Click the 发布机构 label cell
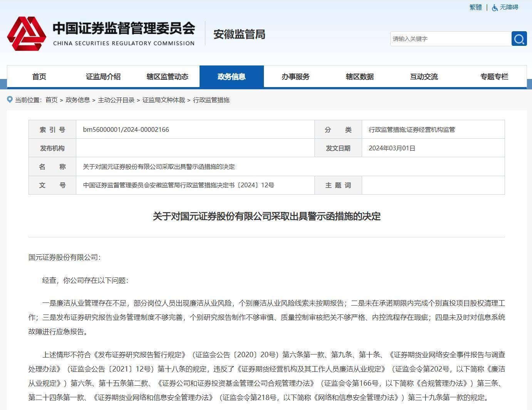The width and height of the screenshot is (532, 410). pyautogui.click(x=52, y=148)
